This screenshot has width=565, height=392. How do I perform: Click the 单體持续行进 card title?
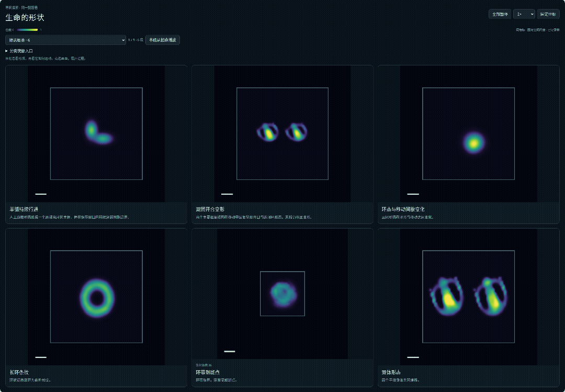[24, 209]
